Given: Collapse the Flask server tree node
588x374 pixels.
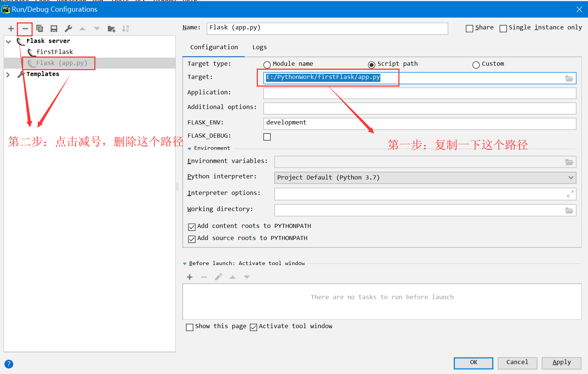Looking at the screenshot, I should point(8,41).
